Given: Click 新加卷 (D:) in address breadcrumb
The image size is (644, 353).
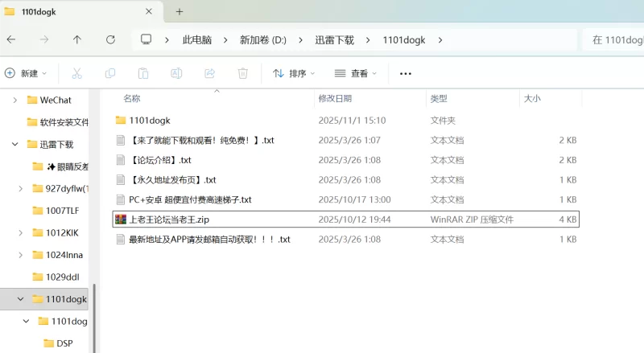Looking at the screenshot, I should (x=262, y=40).
